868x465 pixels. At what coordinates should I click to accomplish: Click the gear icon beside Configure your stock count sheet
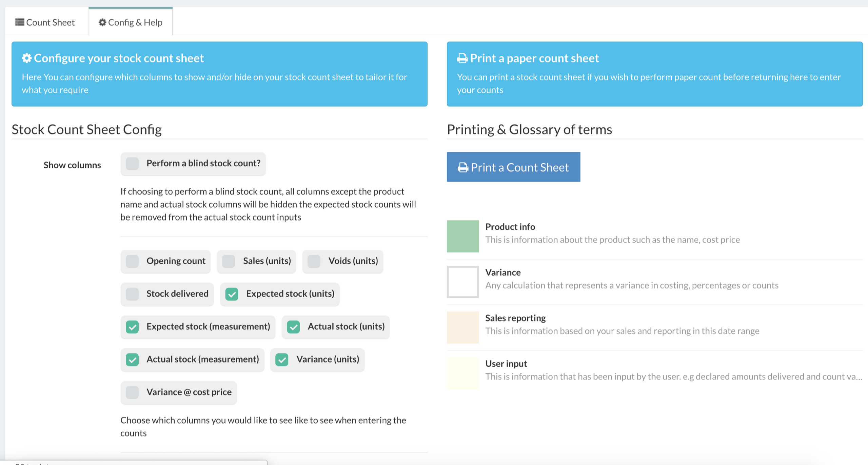click(x=27, y=58)
